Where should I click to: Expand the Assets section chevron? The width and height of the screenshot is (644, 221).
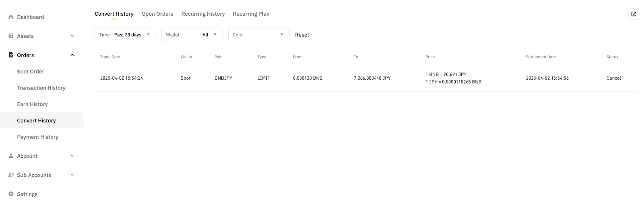pyautogui.click(x=72, y=36)
